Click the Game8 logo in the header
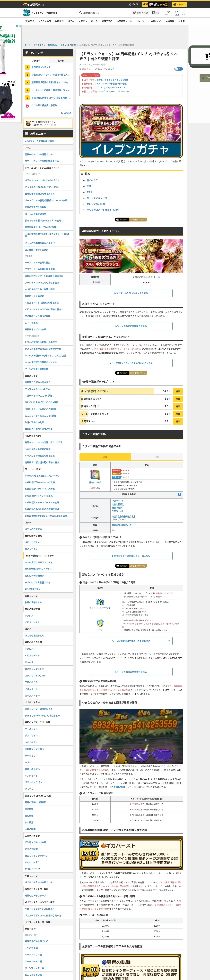210x980 pixels. [x=33, y=4]
